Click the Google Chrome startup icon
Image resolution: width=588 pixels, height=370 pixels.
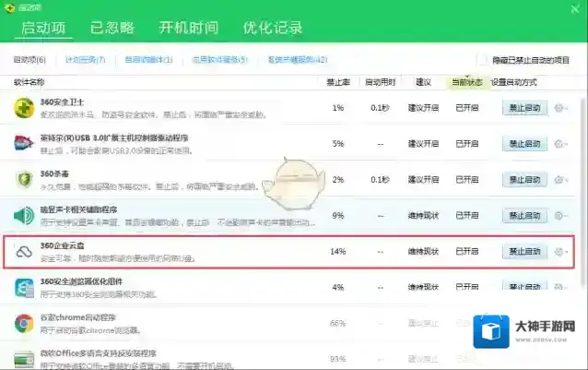pyautogui.click(x=25, y=324)
